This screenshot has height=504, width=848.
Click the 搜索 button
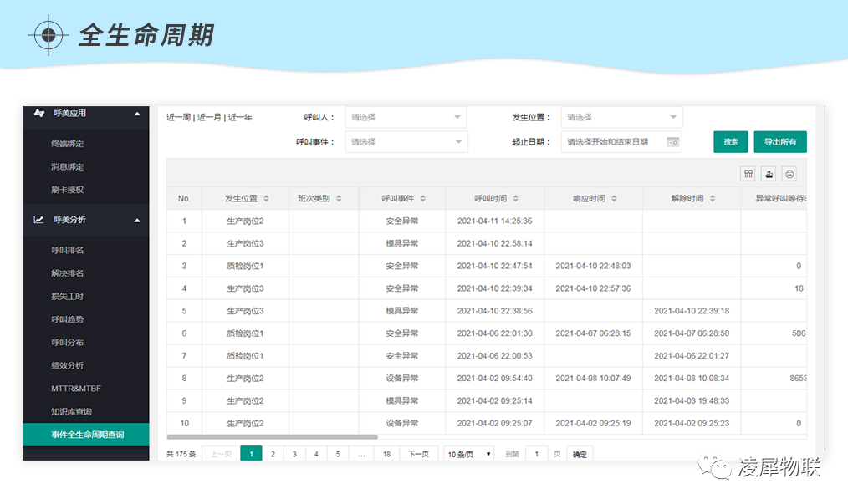click(730, 142)
